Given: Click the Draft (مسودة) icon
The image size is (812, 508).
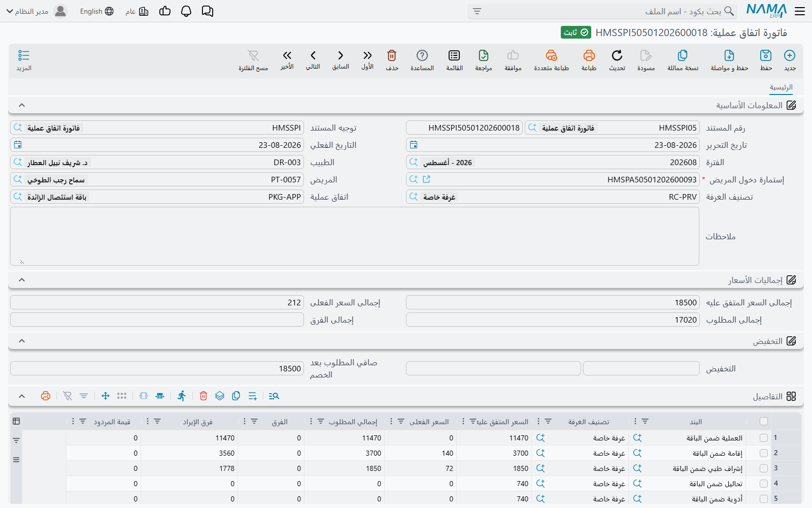Looking at the screenshot, I should 646,55.
